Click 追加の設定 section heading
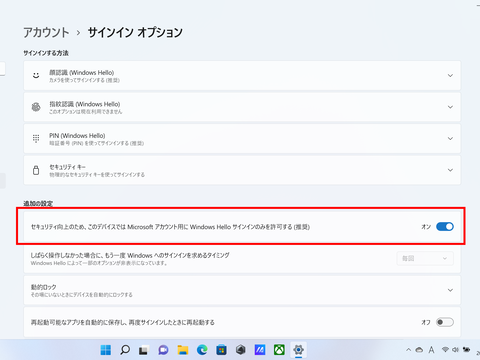 (38, 203)
